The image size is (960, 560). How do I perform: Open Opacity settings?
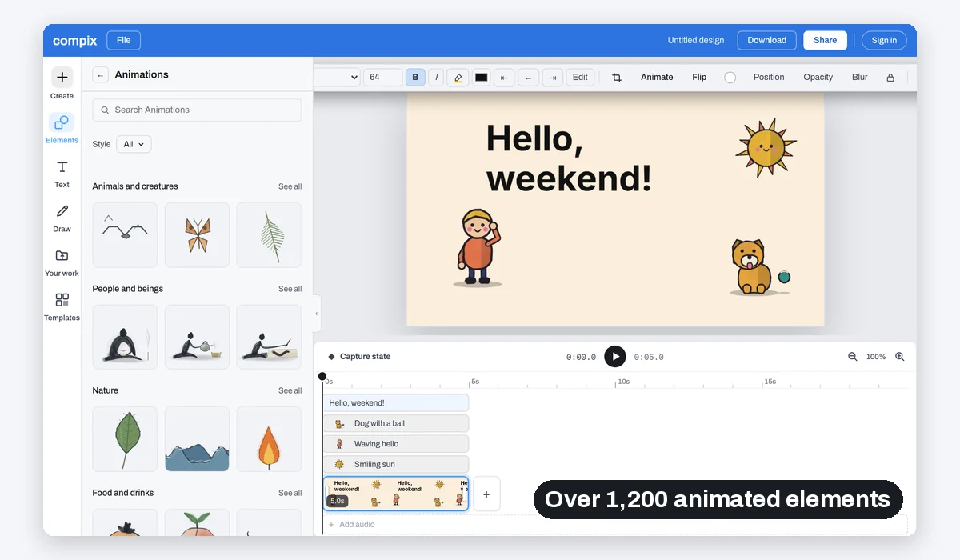click(818, 78)
